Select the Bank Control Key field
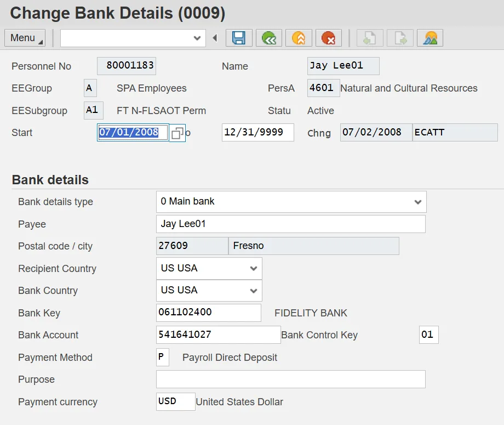504x425 pixels. (x=428, y=335)
